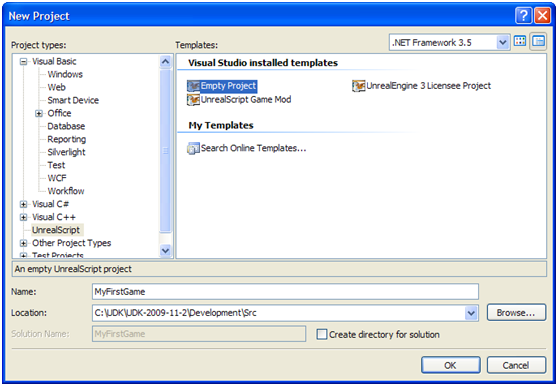Click the Empty Project template name

(228, 86)
